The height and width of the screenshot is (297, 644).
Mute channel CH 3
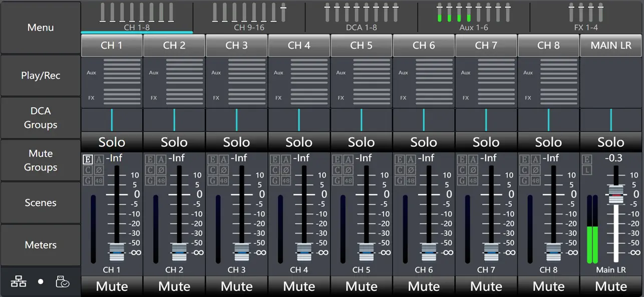(x=236, y=286)
